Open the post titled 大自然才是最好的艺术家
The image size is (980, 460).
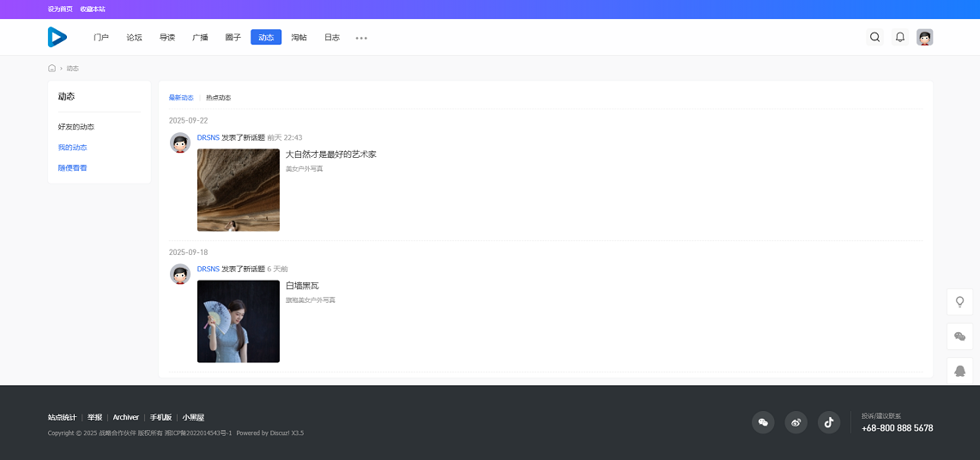(x=330, y=154)
